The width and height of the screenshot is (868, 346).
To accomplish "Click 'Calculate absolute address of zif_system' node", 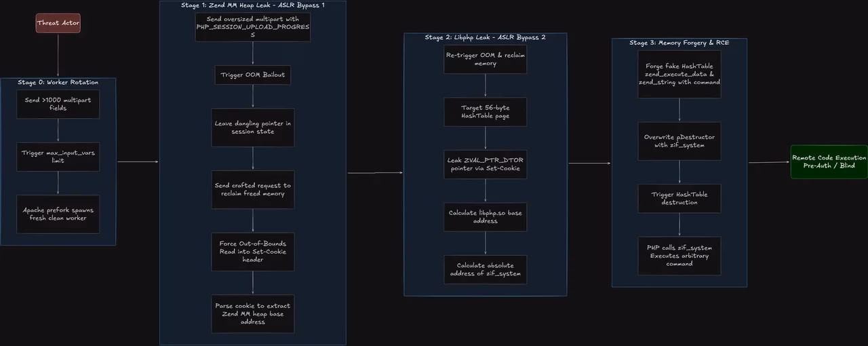I will pyautogui.click(x=485, y=269).
